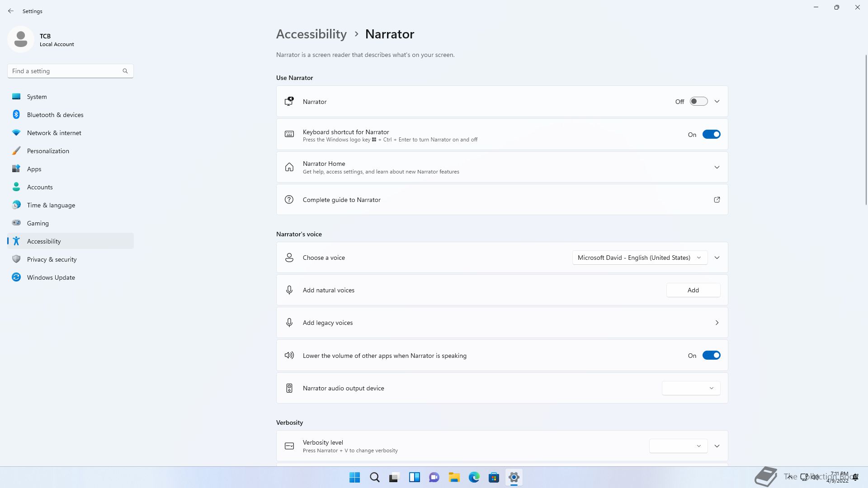Select Network & internet in sidebar
This screenshot has height=488, width=868.
[x=71, y=133]
